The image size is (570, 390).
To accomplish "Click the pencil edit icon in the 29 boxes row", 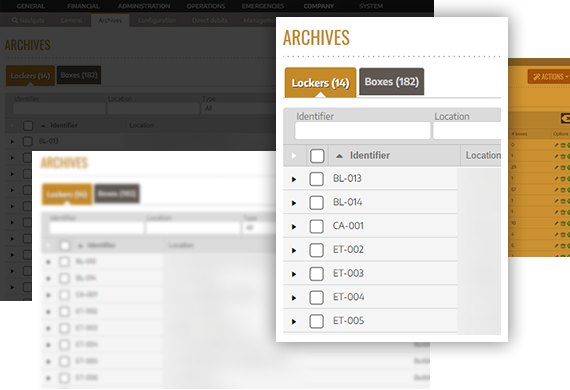I will click(x=556, y=168).
